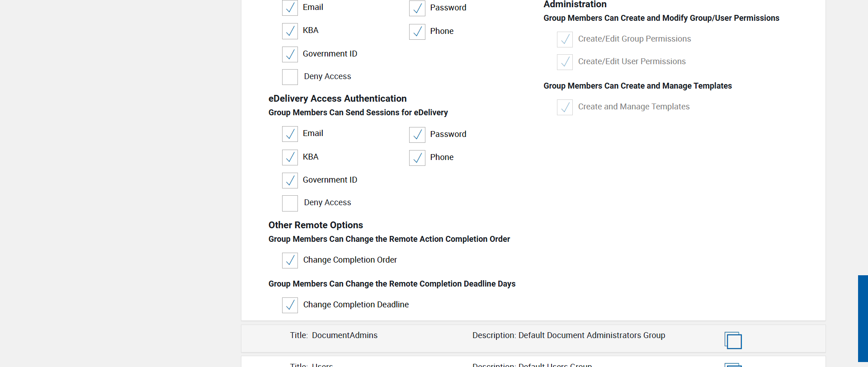Image resolution: width=868 pixels, height=367 pixels.
Task: Toggle the Change Completion Deadline checkbox
Action: [x=290, y=305]
